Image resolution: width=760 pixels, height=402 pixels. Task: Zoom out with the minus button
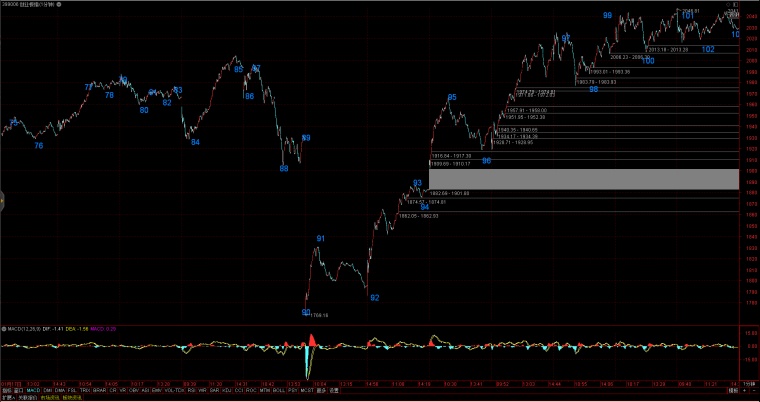tap(754, 390)
